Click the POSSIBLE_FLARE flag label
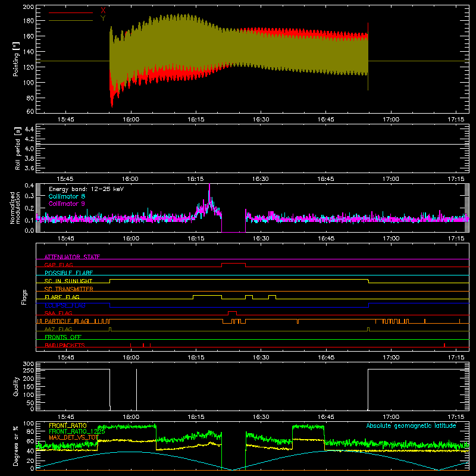 click(x=69, y=273)
